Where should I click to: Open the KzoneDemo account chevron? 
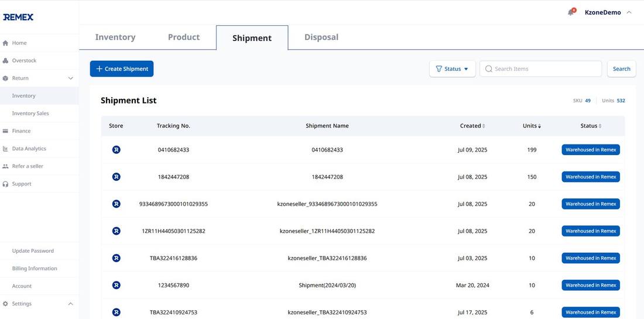pos(629,12)
